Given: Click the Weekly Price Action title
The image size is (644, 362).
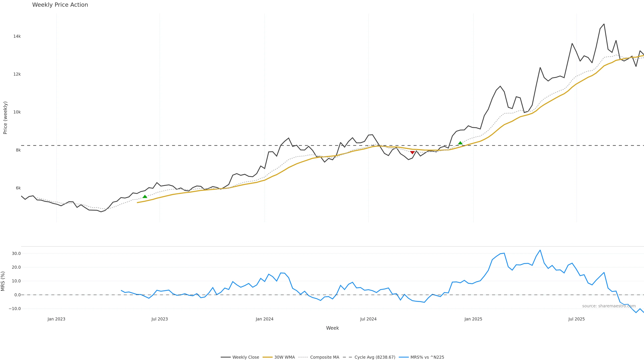Looking at the screenshot, I should [60, 5].
